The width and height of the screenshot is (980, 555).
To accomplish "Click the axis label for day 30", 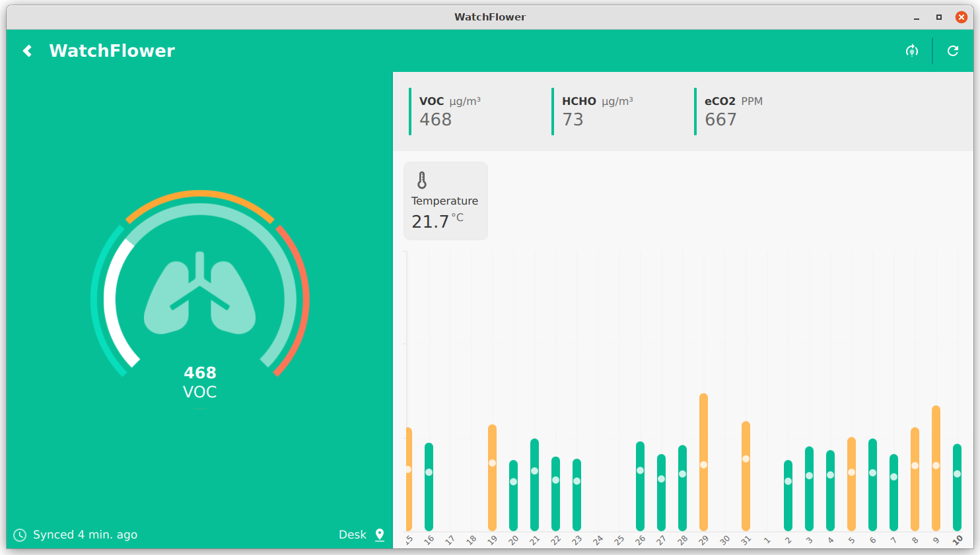I will point(724,540).
